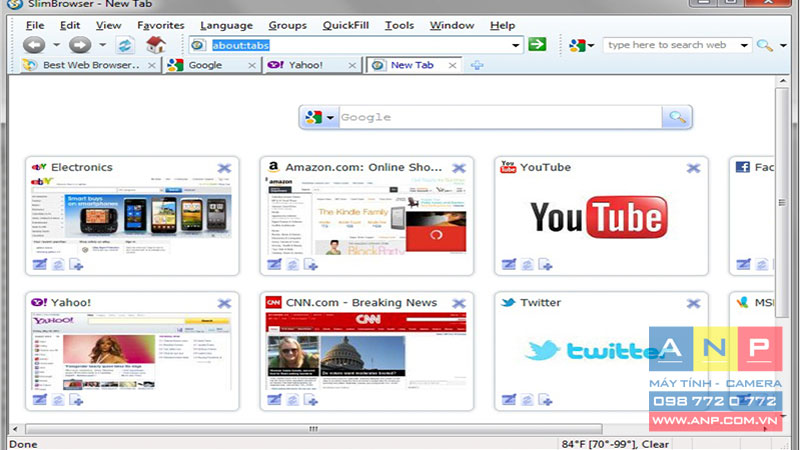
Task: Edit the YouTube tile with edit icon
Action: click(x=509, y=264)
